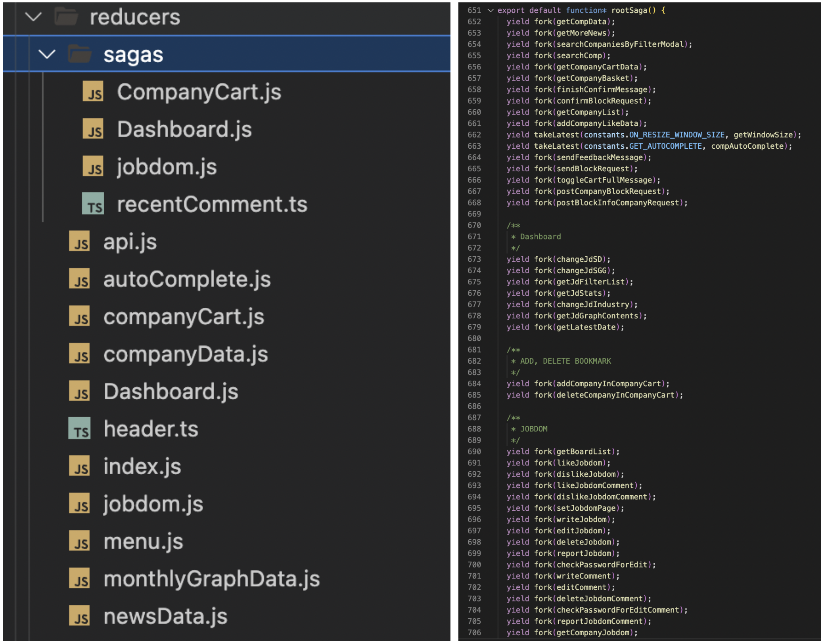Collapse the sagas folder chevron

[47, 54]
